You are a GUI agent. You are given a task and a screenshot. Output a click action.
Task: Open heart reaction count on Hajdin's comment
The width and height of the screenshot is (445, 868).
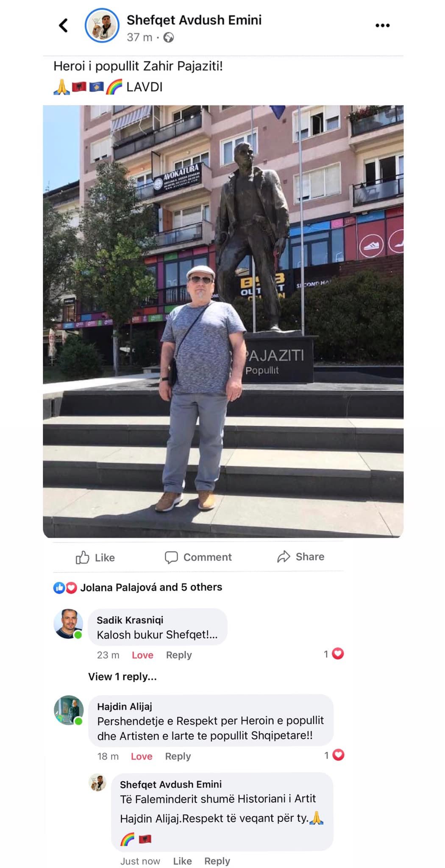(x=334, y=755)
